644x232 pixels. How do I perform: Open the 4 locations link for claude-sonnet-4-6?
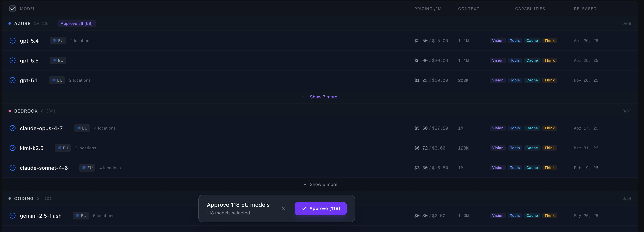click(x=110, y=168)
